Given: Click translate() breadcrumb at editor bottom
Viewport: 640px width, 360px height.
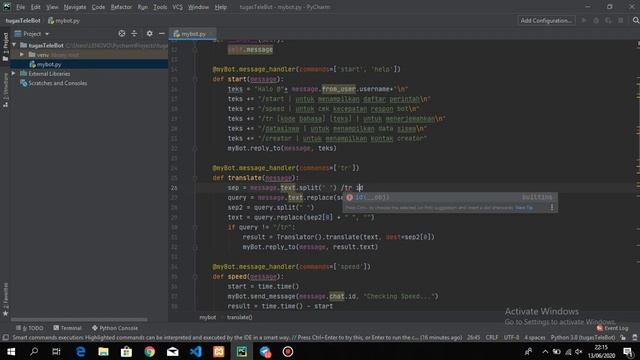Looking at the screenshot, I should pos(240,317).
